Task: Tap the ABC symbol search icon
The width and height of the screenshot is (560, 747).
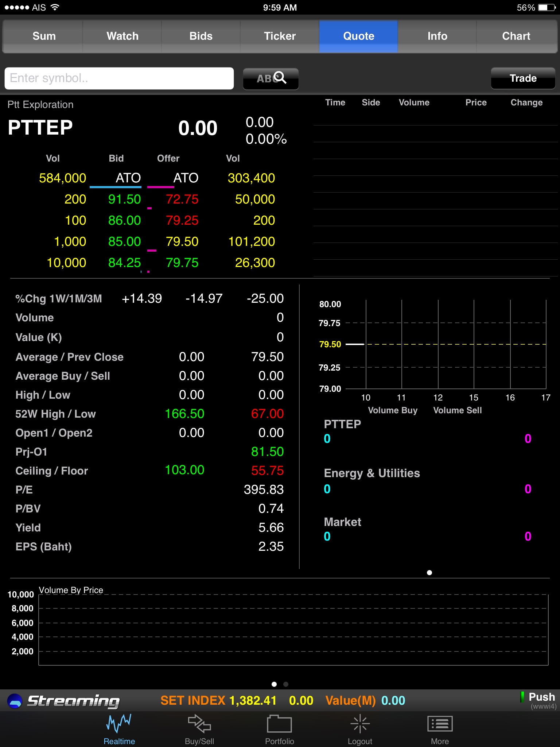Action: (271, 78)
